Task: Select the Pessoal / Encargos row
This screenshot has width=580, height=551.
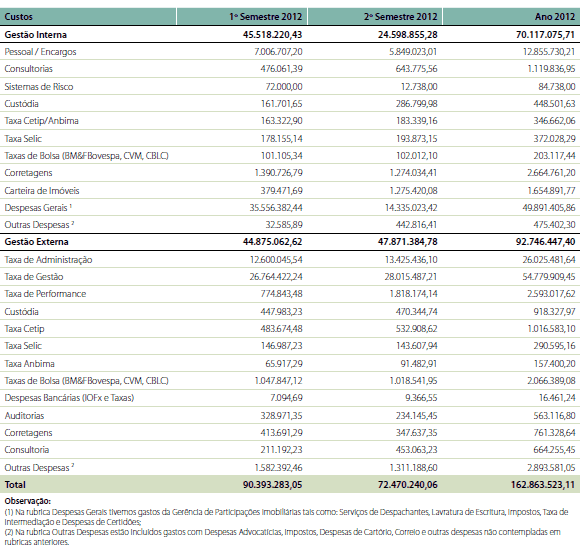Action: pos(290,52)
